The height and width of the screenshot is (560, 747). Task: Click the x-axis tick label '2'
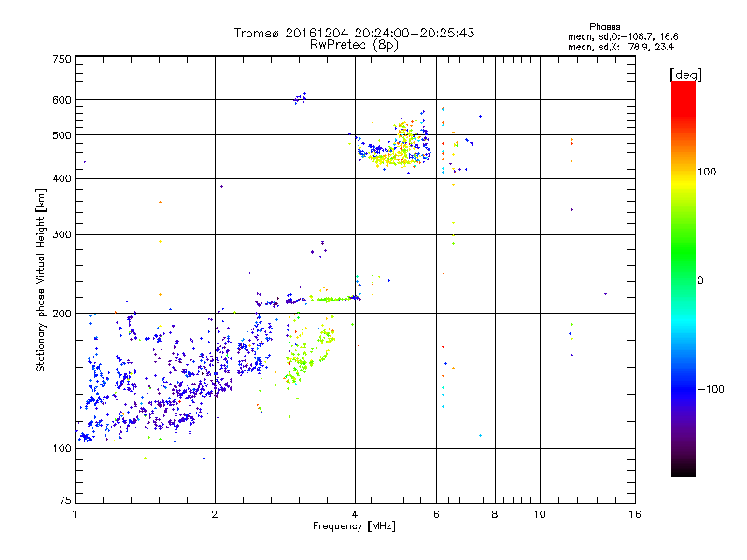click(215, 514)
